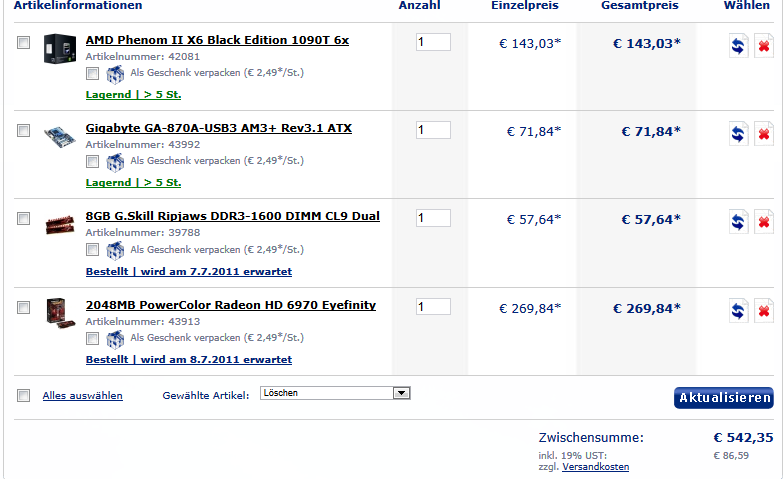Click quantity field for G.Skill Ripjaws
The image size is (783, 479).
(x=433, y=218)
